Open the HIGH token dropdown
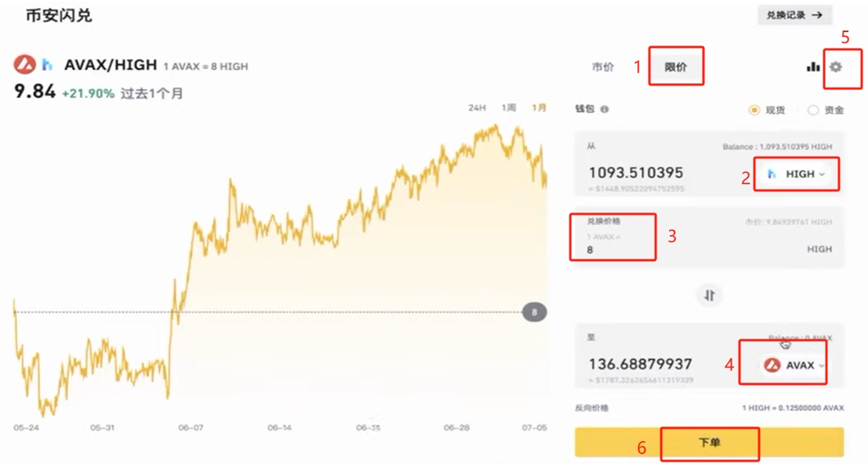Image resolution: width=868 pixels, height=464 pixels. click(796, 174)
